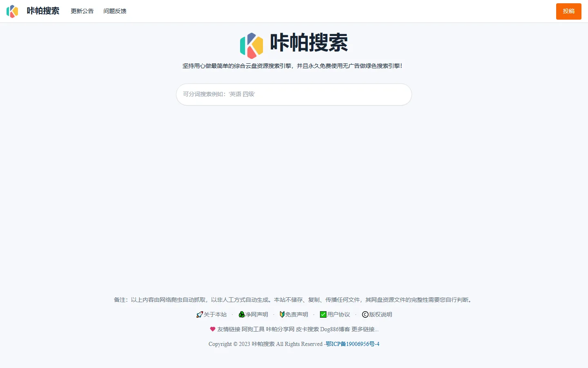Click the large center 咔帕搜索 hexagon logo
This screenshot has height=368, width=588.
(252, 45)
